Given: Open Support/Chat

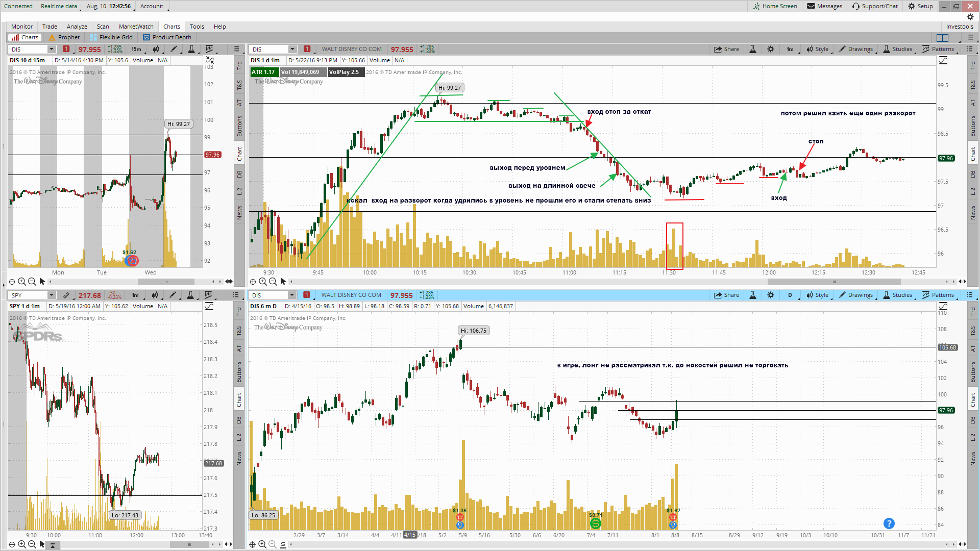Looking at the screenshot, I should (x=875, y=6).
